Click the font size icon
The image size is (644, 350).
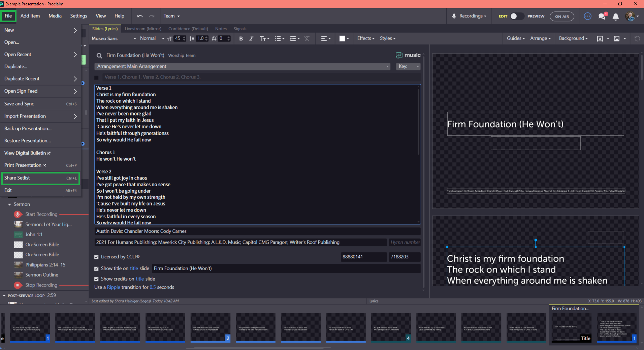click(x=170, y=38)
